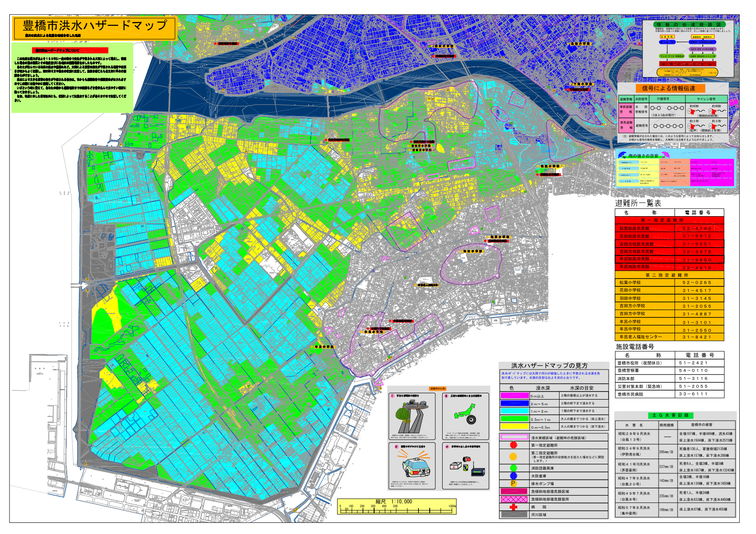Click the gray 河川区域 legend symbol
Image resolution: width=756 pixels, height=534 pixels.
tap(514, 515)
